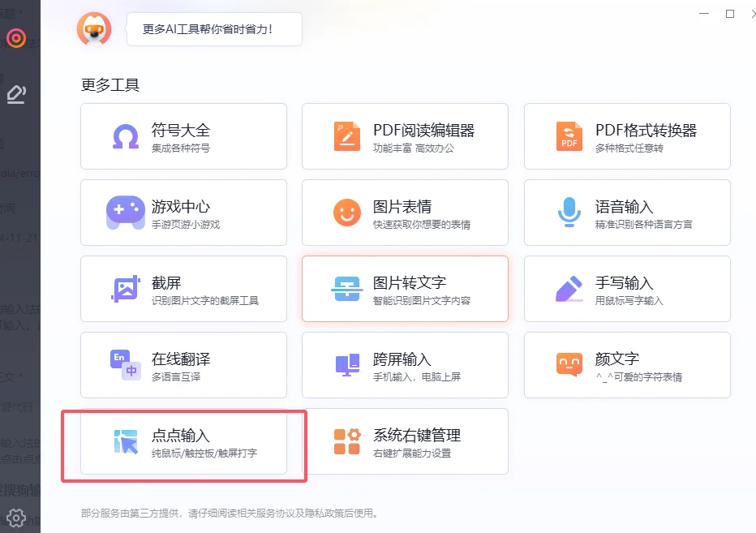Open the 点点输入 cursor icon
Image resolution: width=756 pixels, height=533 pixels.
pos(126,441)
